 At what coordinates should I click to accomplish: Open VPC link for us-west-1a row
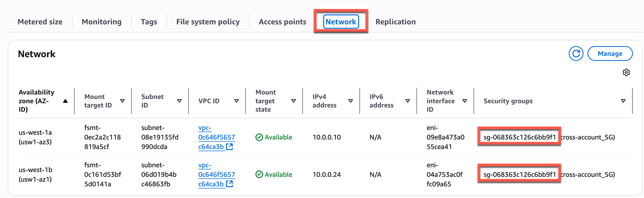click(x=216, y=137)
